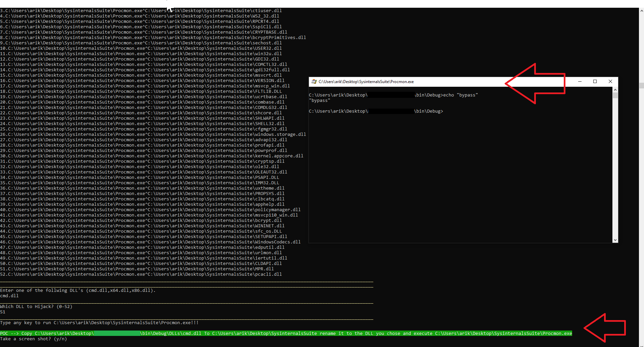This screenshot has width=644, height=347.
Task: Click the line ending in shcore.dll
Action: 141,113
